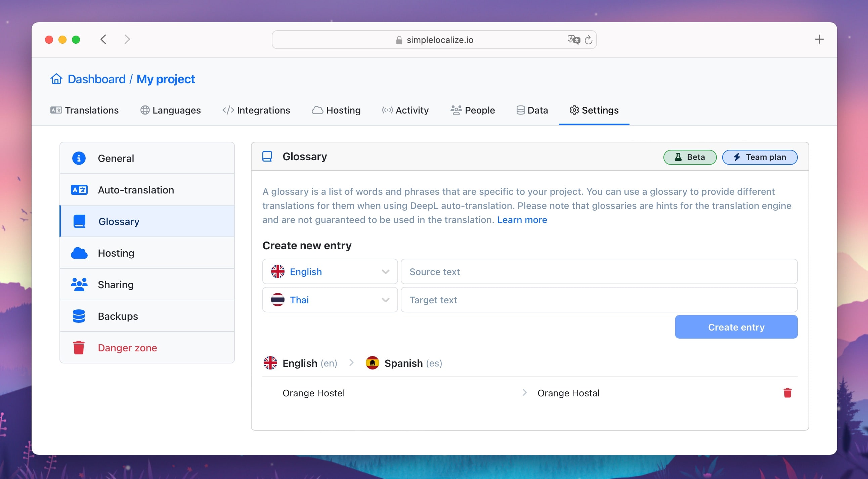868x479 pixels.
Task: Open a new tab with the plus icon
Action: tap(819, 39)
